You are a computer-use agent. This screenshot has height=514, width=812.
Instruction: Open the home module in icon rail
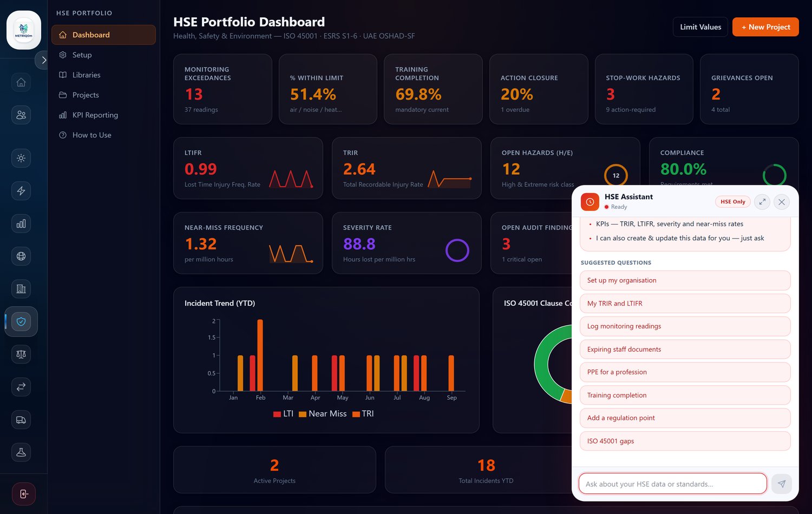tap(21, 82)
